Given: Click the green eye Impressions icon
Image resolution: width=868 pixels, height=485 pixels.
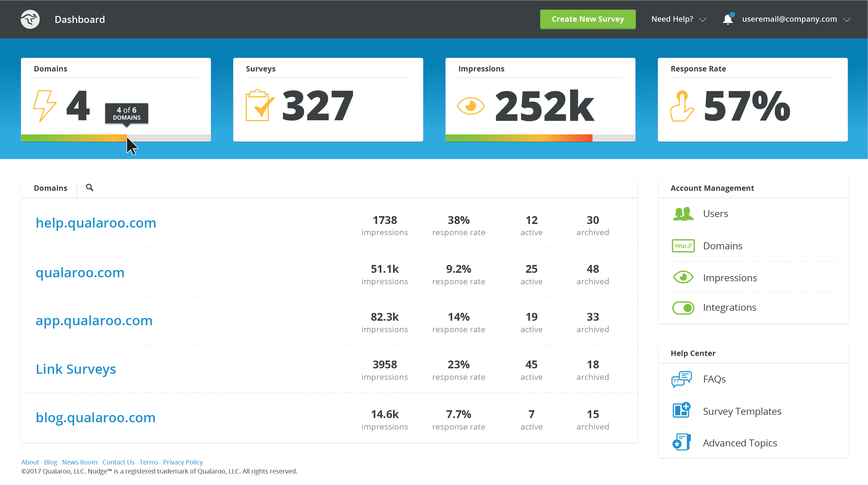Looking at the screenshot, I should [x=683, y=277].
